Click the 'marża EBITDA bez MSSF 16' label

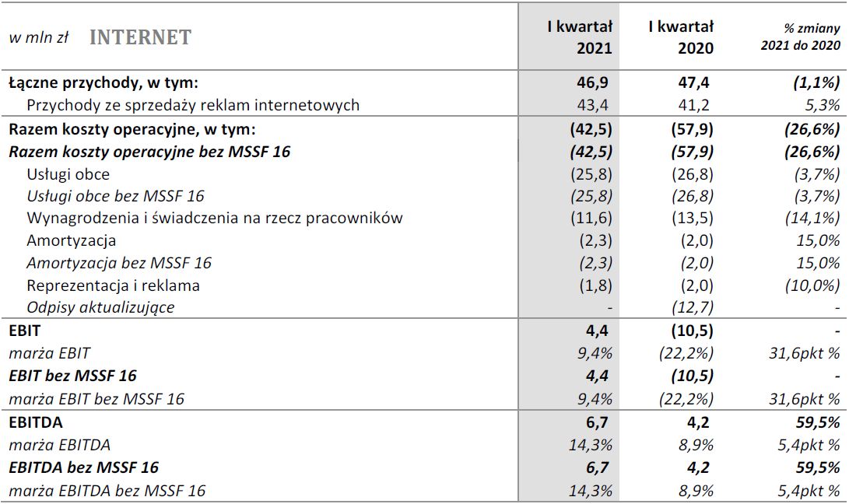(x=107, y=490)
